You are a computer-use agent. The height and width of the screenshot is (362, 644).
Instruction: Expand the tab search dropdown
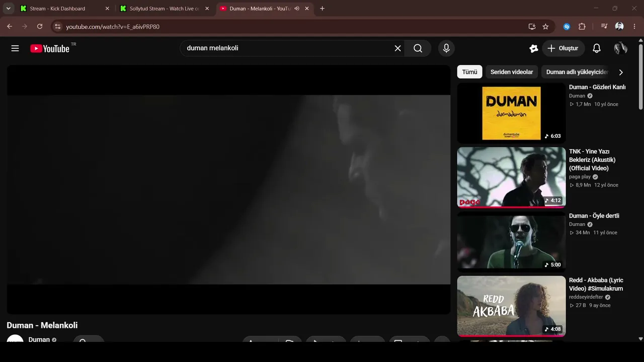(8, 9)
